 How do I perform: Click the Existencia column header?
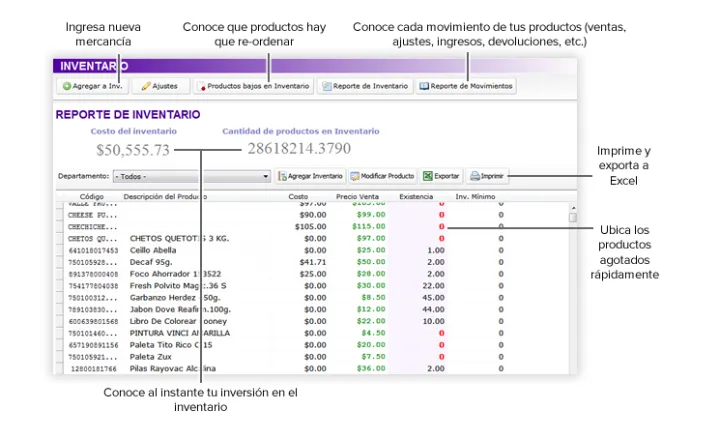coord(416,197)
